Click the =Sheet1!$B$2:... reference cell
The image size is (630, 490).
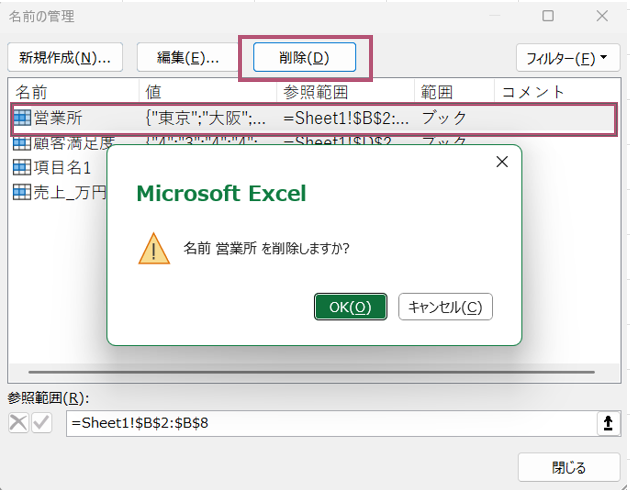click(346, 118)
